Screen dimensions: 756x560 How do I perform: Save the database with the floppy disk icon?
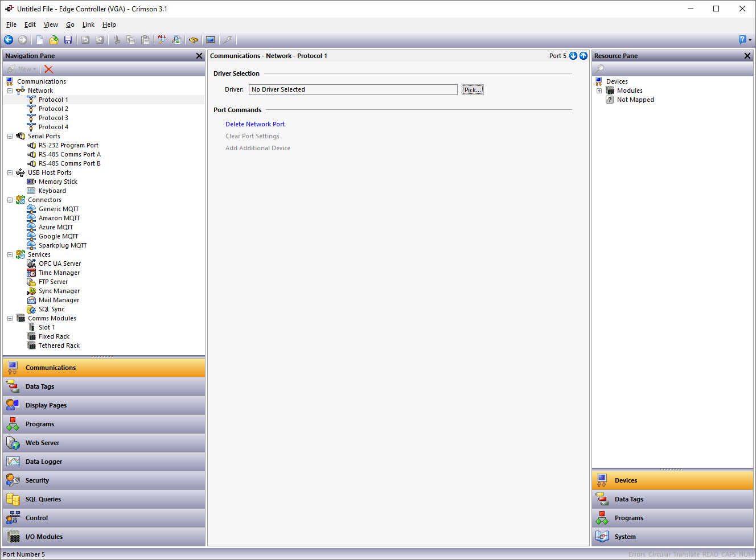click(68, 40)
